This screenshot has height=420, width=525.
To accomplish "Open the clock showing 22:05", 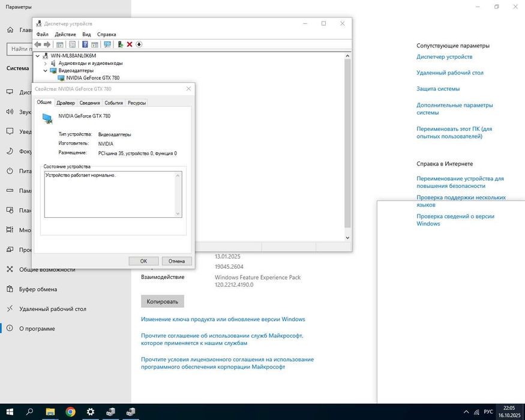I will pos(509,412).
